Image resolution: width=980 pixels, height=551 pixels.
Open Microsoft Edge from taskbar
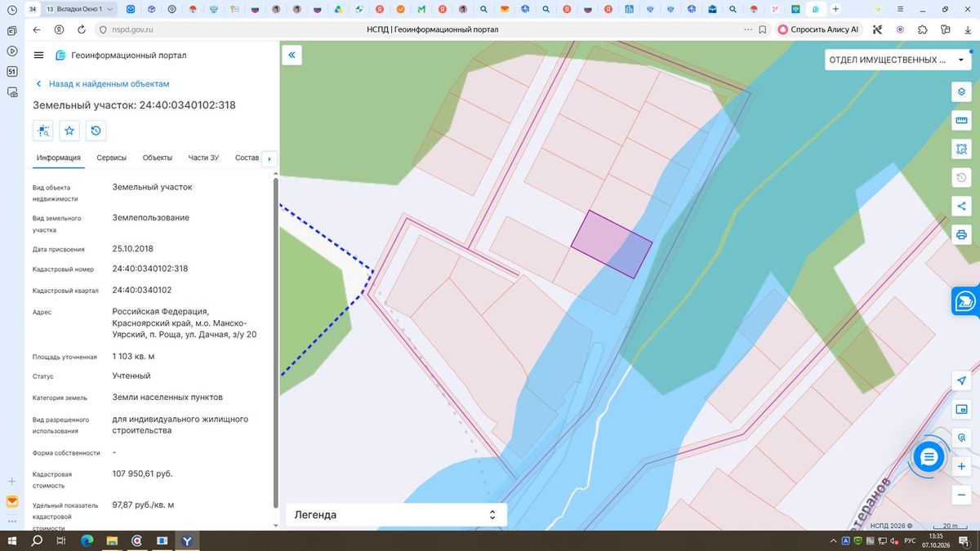pyautogui.click(x=87, y=541)
